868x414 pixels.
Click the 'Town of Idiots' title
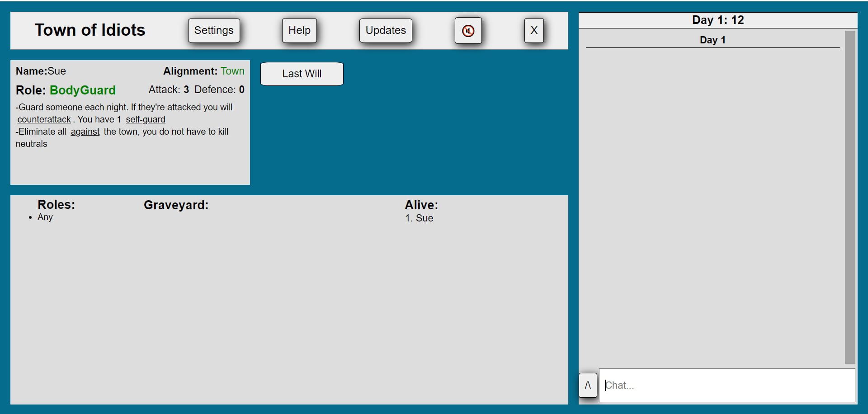90,30
